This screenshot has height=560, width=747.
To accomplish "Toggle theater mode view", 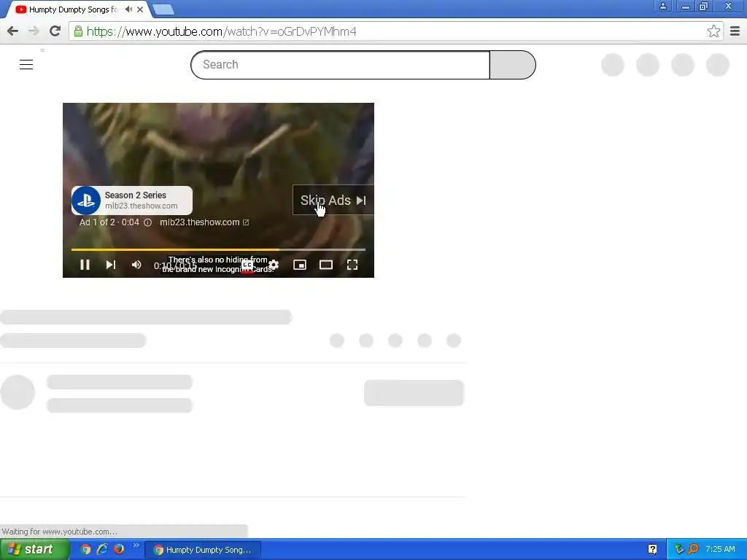I will [x=326, y=265].
